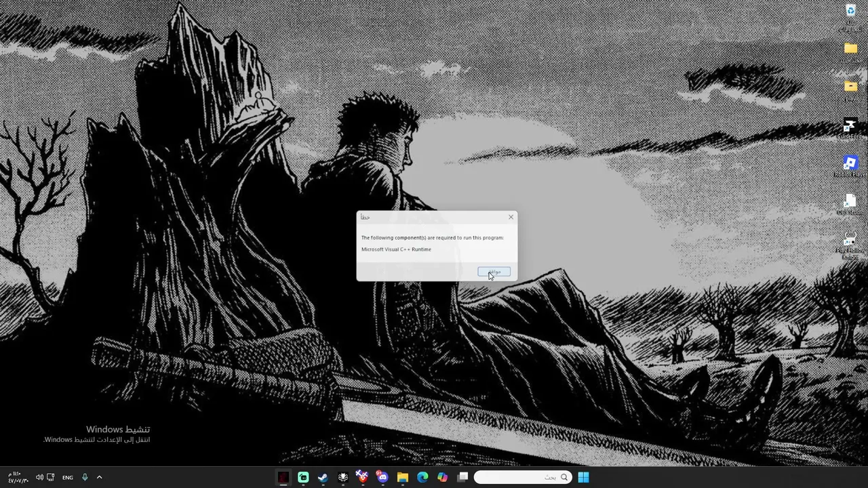868x488 pixels.
Task: Open Discord from the taskbar
Action: coord(383,477)
